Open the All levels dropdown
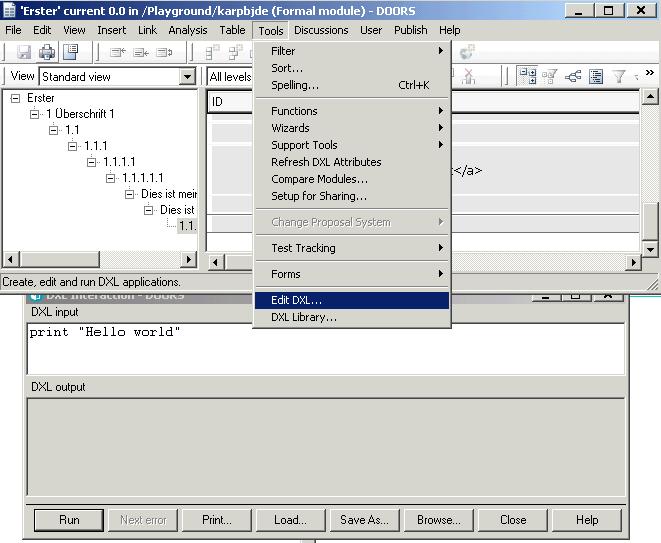Screen dimensions: 661x543 pos(230,77)
